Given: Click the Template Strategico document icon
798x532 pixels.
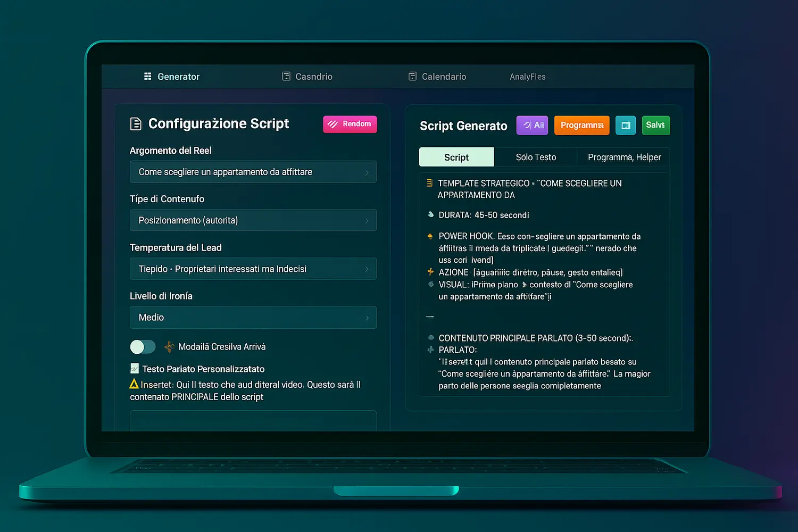Looking at the screenshot, I should click(429, 183).
